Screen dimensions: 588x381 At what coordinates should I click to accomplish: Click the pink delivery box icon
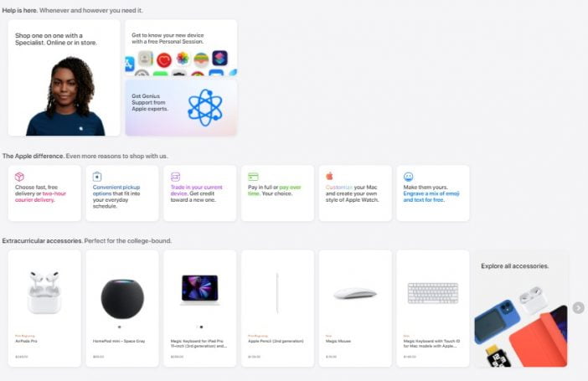tap(19, 177)
